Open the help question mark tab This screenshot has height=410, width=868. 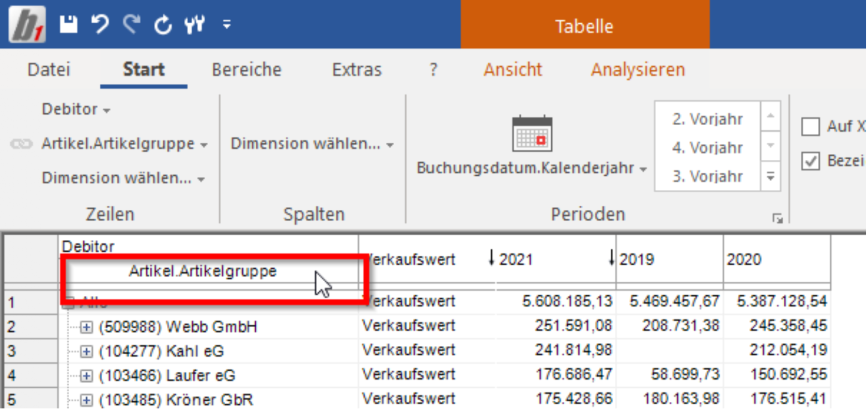tap(433, 69)
